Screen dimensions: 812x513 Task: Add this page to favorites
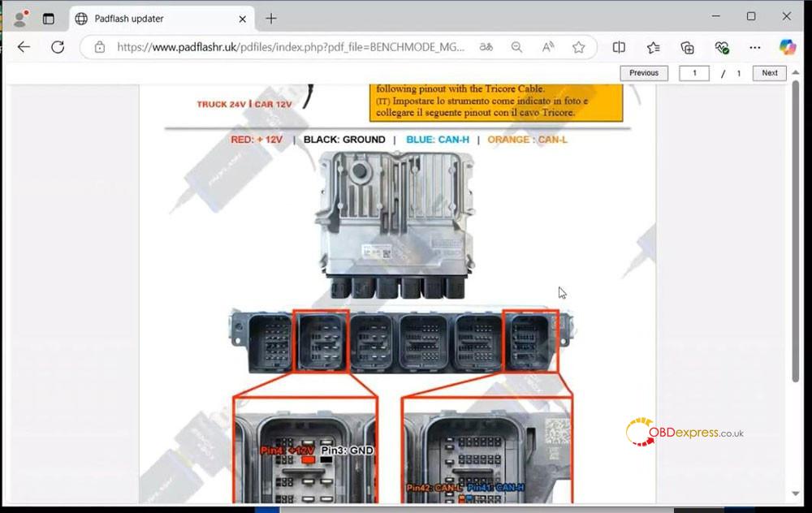(x=578, y=47)
